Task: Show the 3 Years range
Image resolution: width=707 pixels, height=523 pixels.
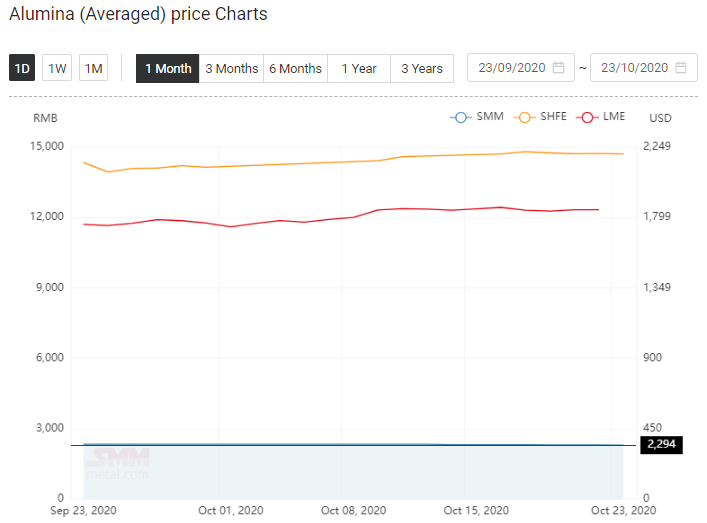Action: click(x=422, y=69)
